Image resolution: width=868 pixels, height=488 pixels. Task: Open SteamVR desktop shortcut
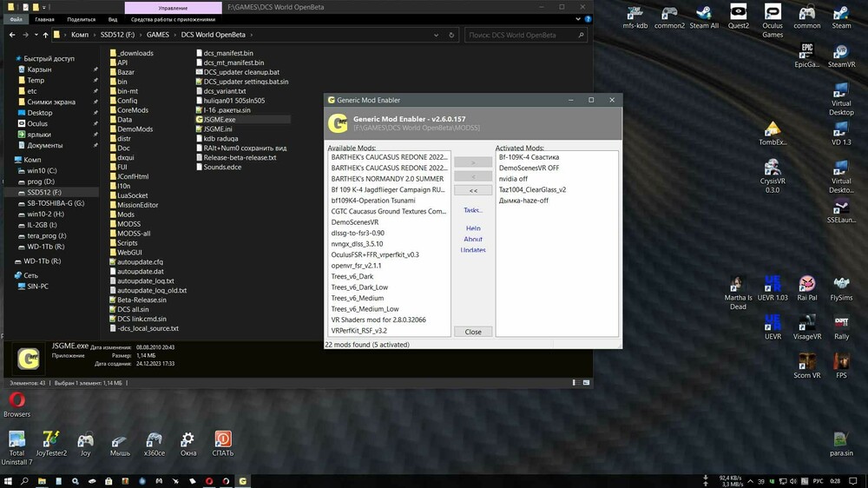click(841, 56)
